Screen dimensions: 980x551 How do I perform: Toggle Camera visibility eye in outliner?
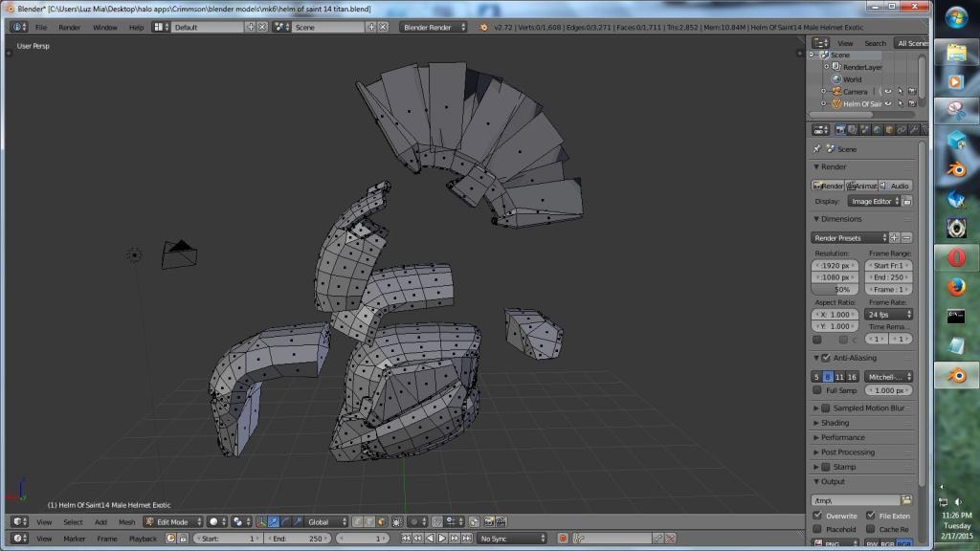(x=888, y=91)
